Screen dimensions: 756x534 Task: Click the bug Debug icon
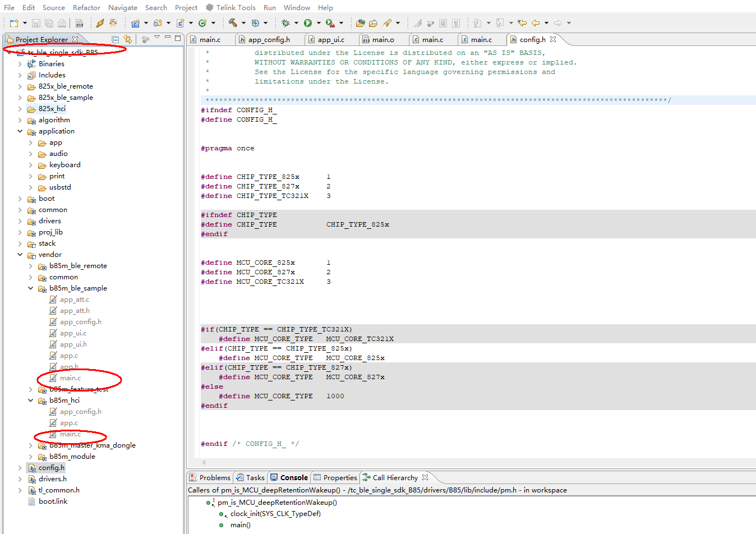click(285, 23)
